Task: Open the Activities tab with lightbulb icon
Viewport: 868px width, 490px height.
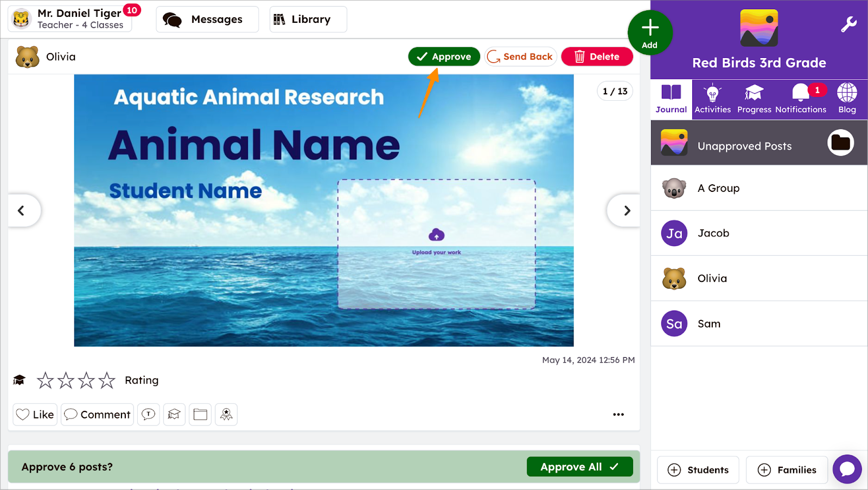Action: (712, 99)
